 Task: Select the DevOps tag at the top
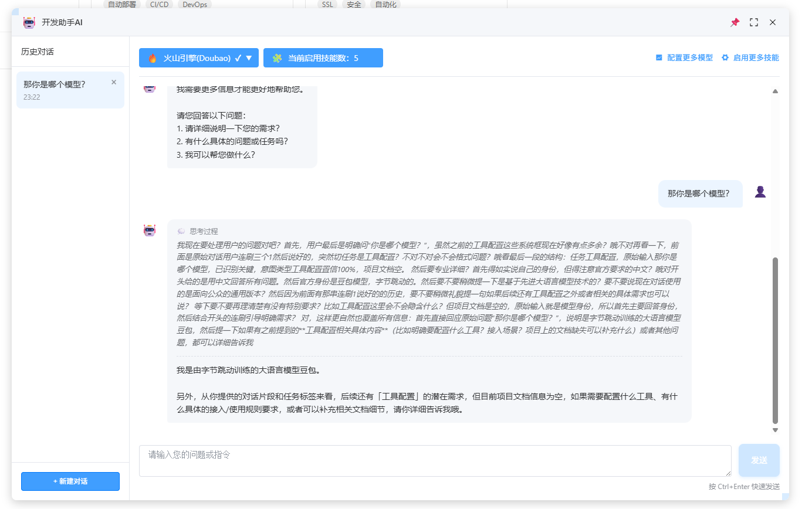[x=194, y=4]
